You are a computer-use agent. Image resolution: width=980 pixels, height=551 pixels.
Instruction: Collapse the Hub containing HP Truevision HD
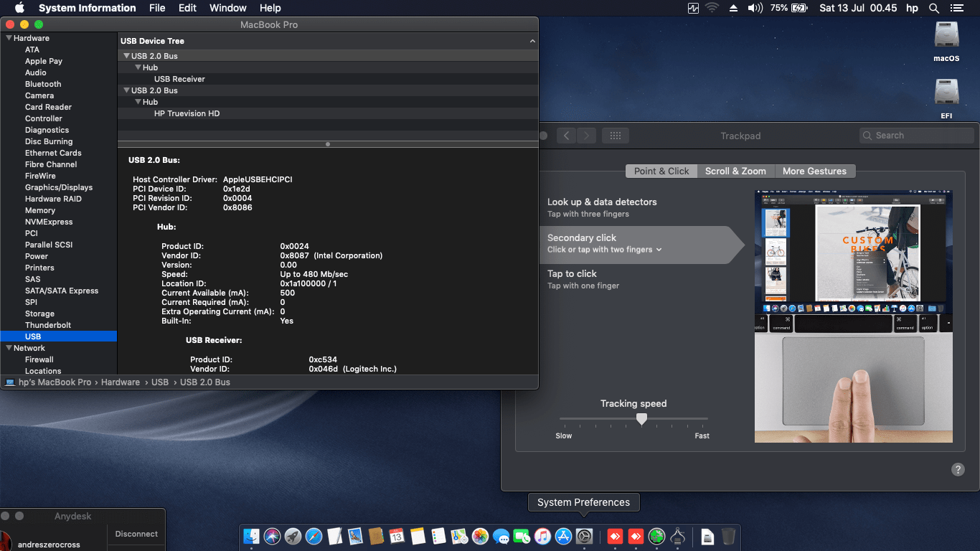[138, 101]
